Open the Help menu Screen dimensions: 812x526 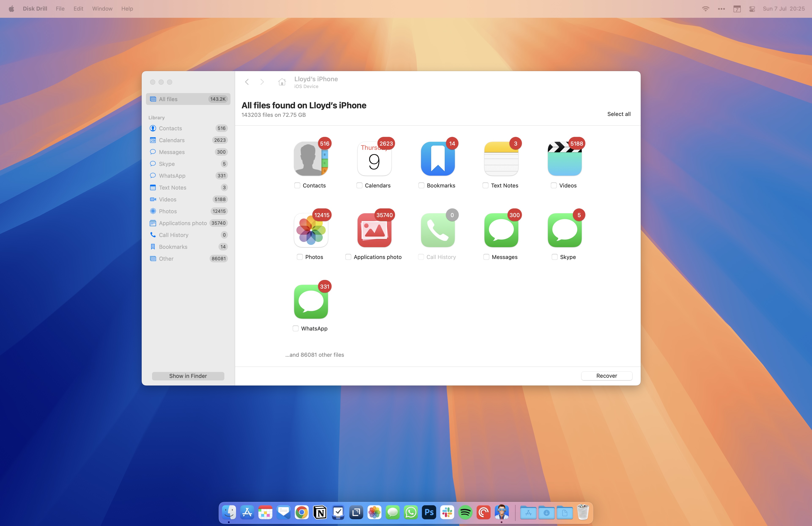coord(127,8)
